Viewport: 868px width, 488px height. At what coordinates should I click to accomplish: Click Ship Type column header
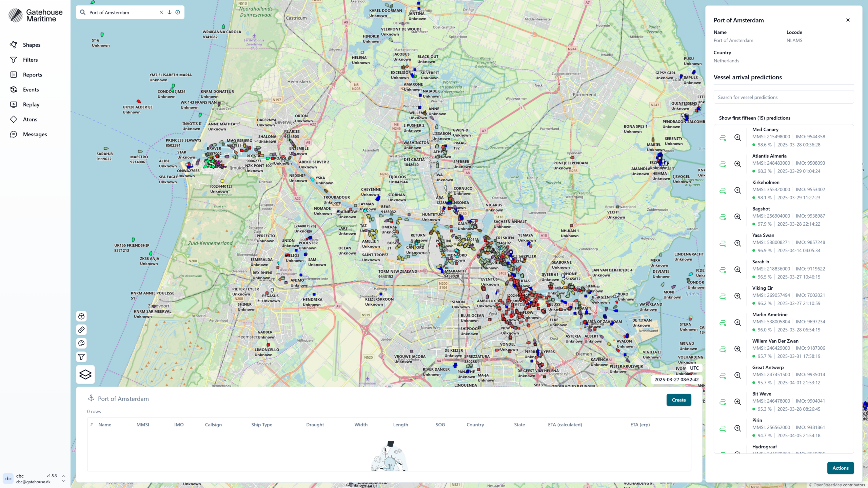[261, 425]
